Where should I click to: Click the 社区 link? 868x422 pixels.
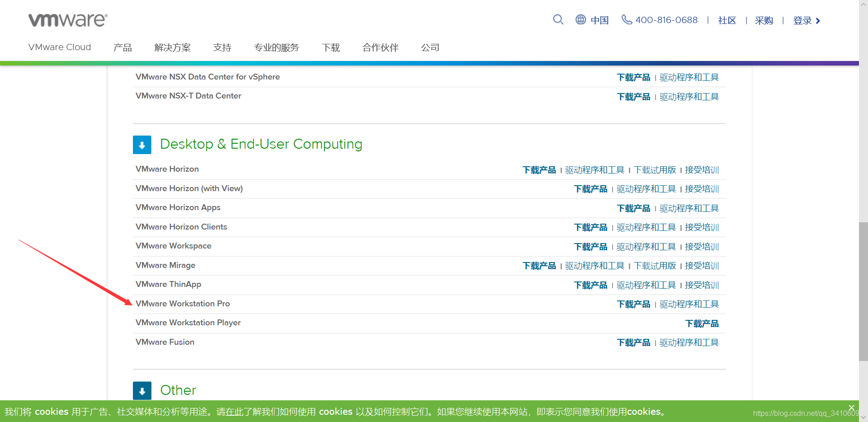pyautogui.click(x=727, y=20)
